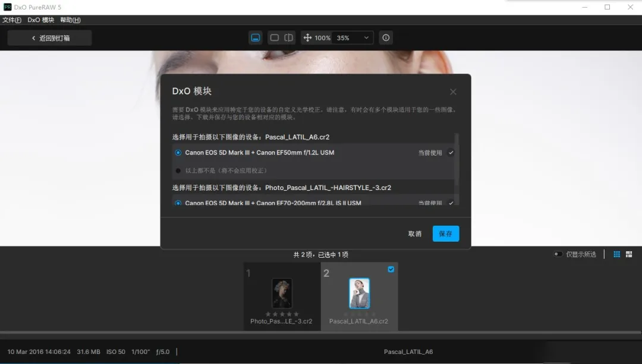Click the dialog's vertical scrollbar
Screen dimensions: 642x364
tap(457, 160)
